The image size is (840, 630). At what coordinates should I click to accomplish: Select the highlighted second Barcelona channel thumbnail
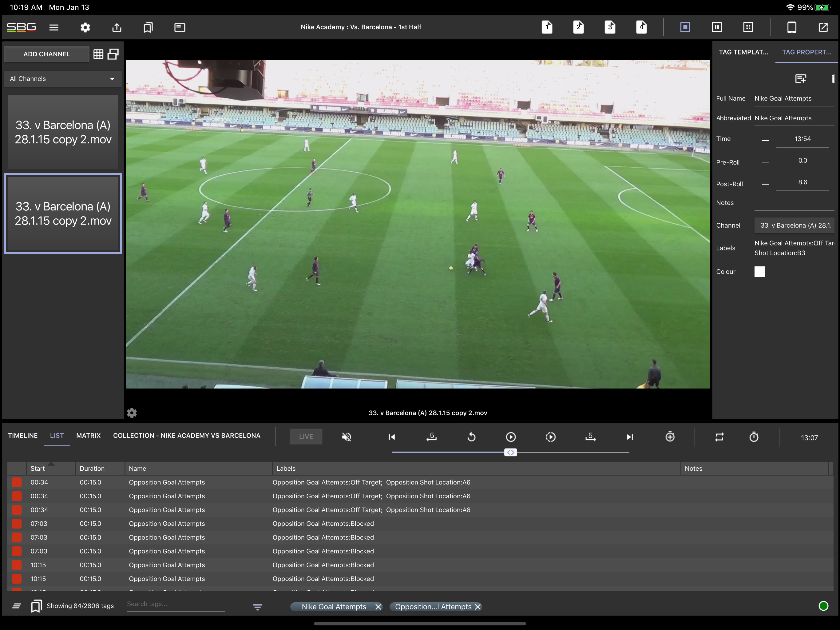click(x=63, y=213)
